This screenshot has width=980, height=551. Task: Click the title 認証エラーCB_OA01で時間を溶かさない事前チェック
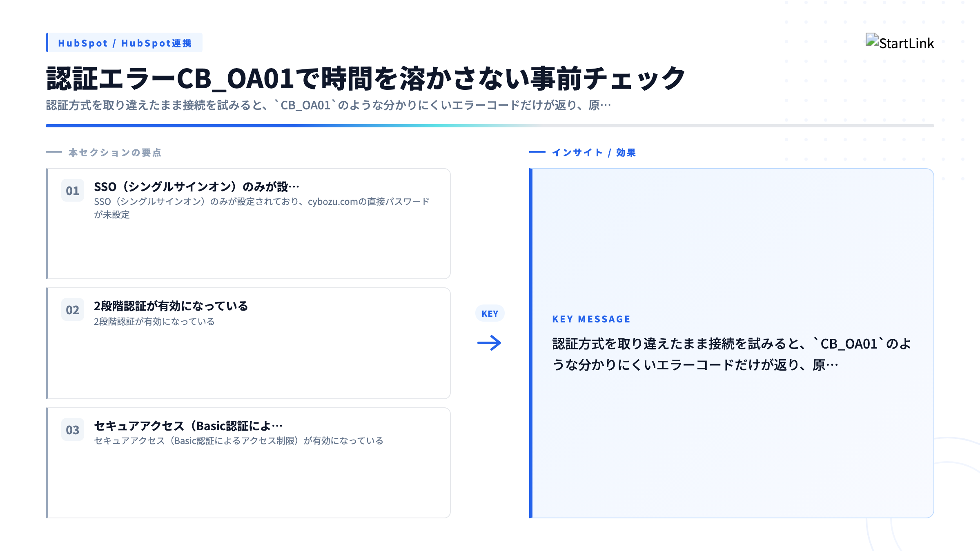tap(366, 78)
